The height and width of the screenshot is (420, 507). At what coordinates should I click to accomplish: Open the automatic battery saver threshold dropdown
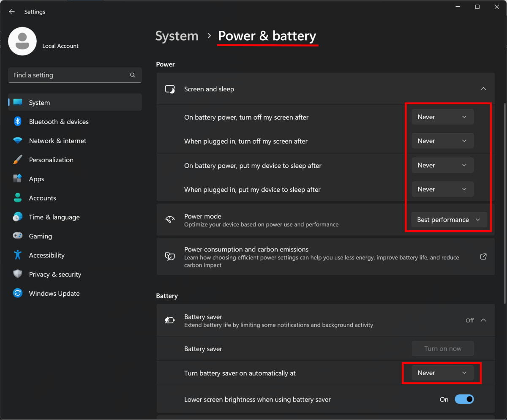[x=442, y=373]
